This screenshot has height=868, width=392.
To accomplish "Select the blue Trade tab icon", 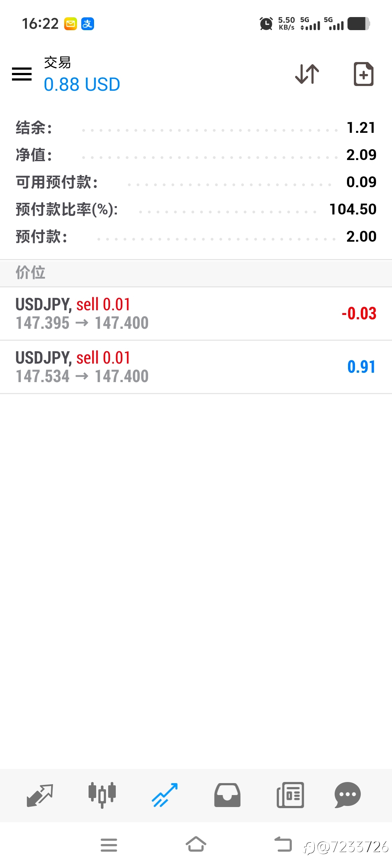I will tap(165, 795).
